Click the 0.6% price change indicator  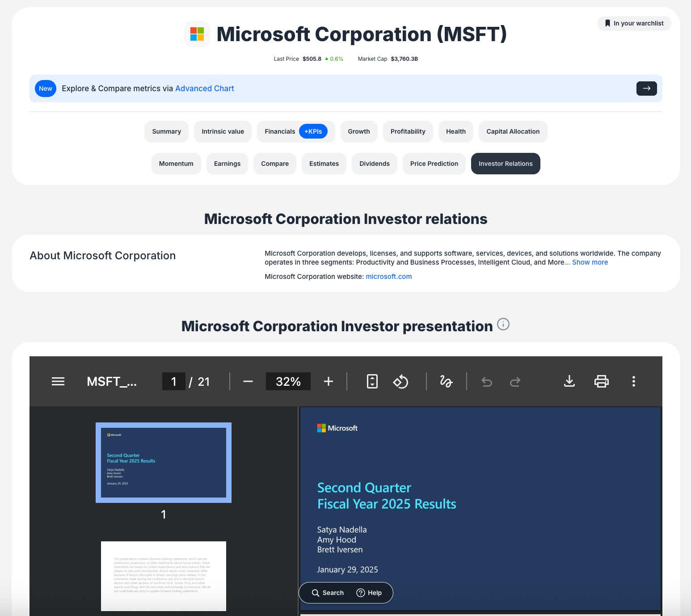click(x=334, y=59)
